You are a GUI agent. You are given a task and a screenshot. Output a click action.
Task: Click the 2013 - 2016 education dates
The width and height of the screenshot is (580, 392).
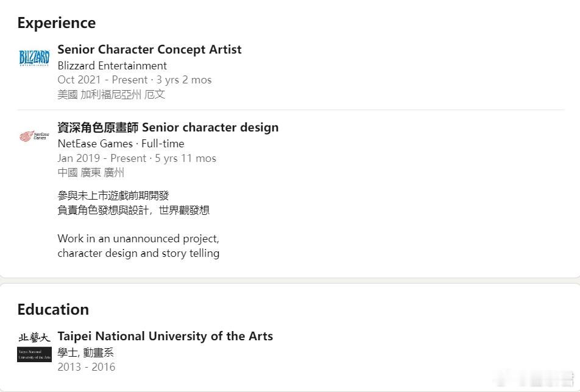pos(86,367)
